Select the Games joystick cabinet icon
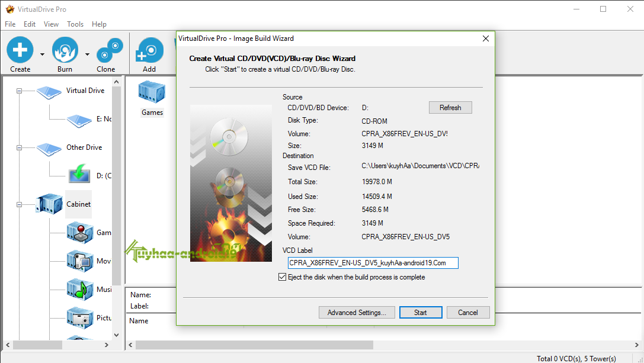Viewport: 644px width, 363px height. point(79,232)
